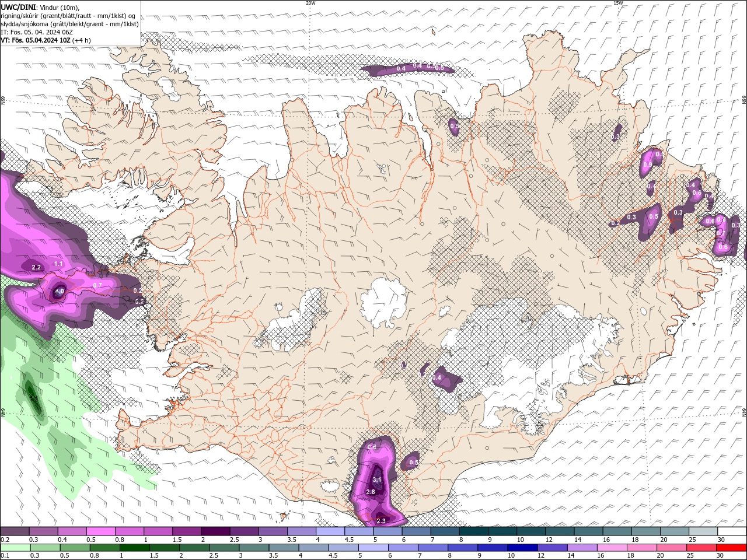Click the 'IT: Fös. 05. 04. 2024 06Z' line
Viewport: 747px width, 560px height.
[36, 32]
